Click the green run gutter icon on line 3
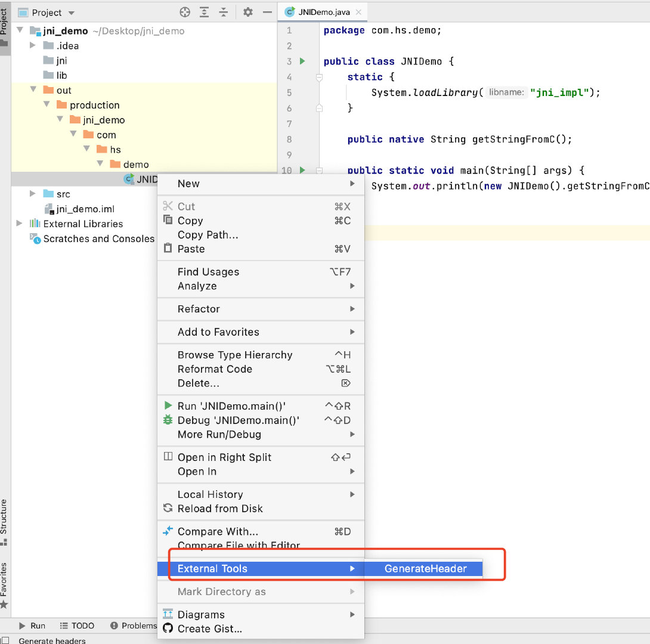Screen dimensions: 650x644 click(302, 61)
